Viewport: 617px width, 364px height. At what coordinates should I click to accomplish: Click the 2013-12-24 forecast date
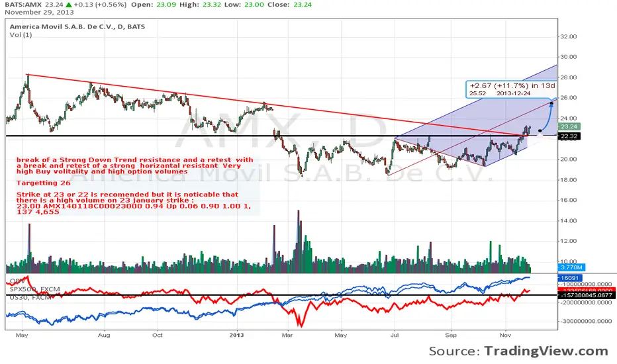tap(514, 94)
